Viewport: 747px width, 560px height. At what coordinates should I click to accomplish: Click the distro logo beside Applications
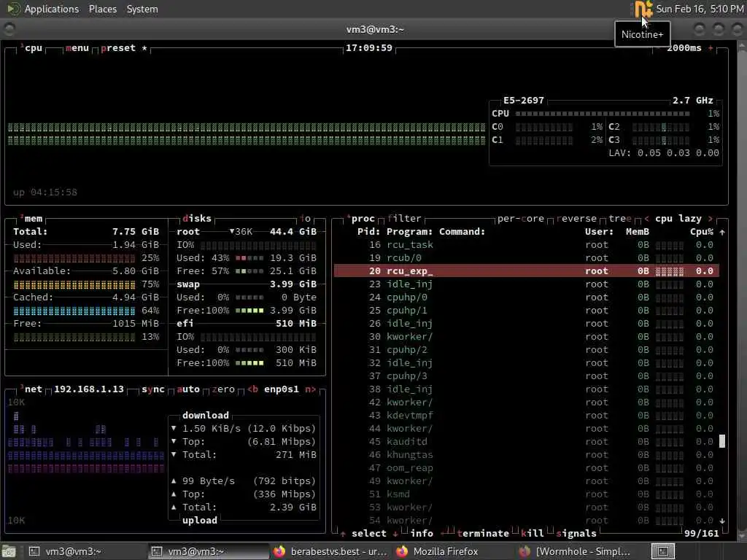point(13,9)
